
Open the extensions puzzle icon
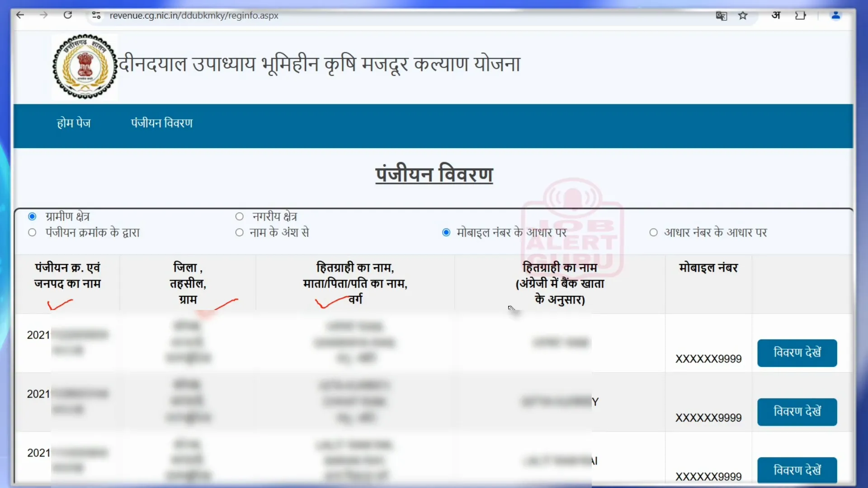pos(800,16)
